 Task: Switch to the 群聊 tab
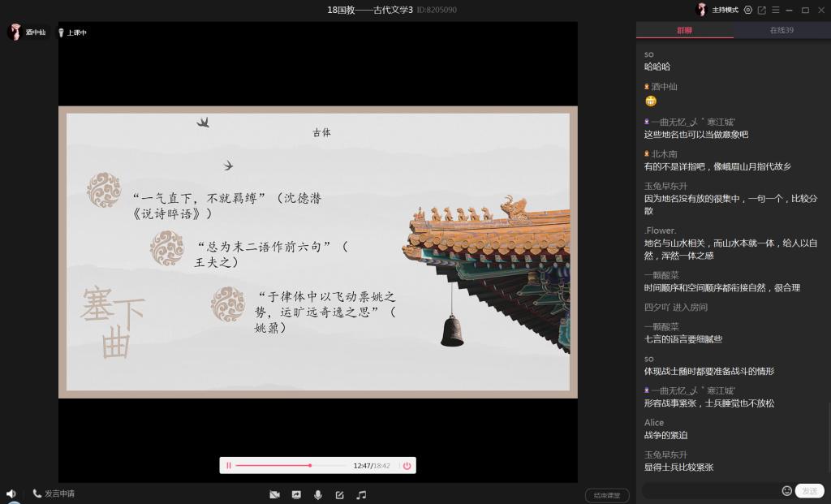[x=685, y=30]
